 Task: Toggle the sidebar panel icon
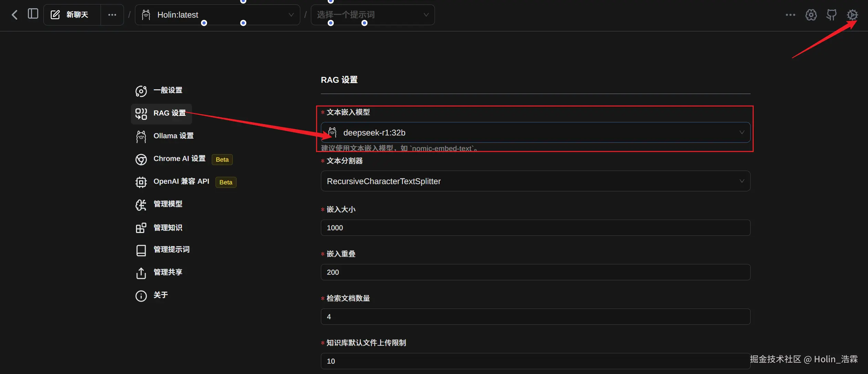33,14
